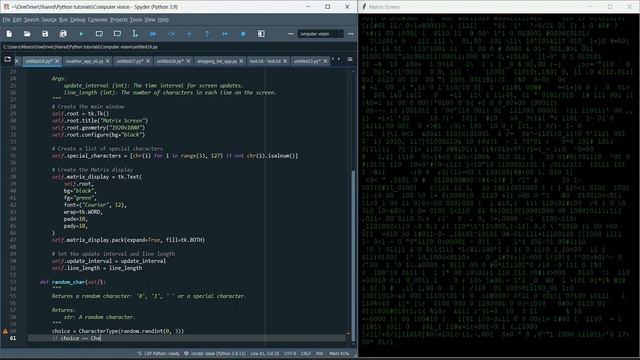Open the Consoles menu
This screenshot has width=640, height=360.
[98, 20]
